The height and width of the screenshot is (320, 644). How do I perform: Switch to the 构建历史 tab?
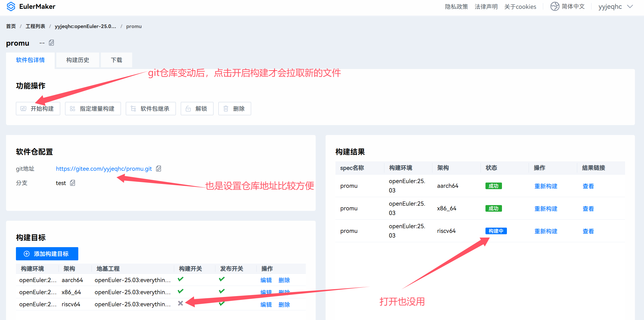pos(78,60)
